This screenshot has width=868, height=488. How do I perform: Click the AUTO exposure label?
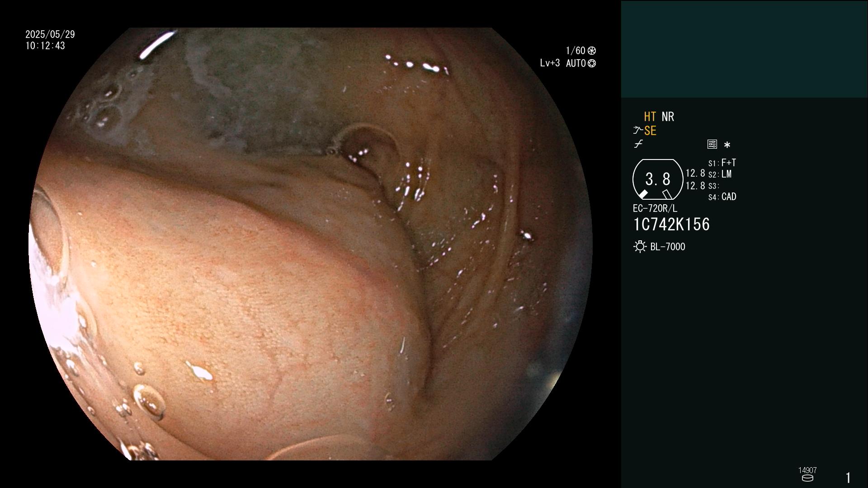[x=576, y=63]
